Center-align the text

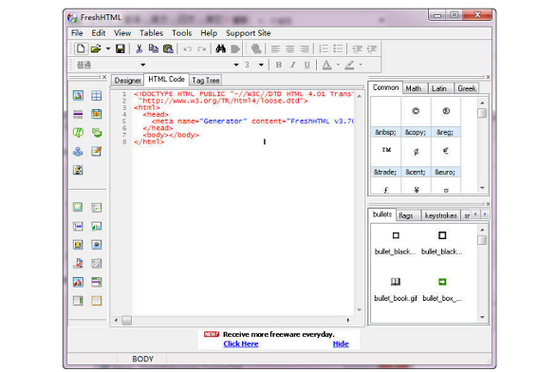pos(290,49)
